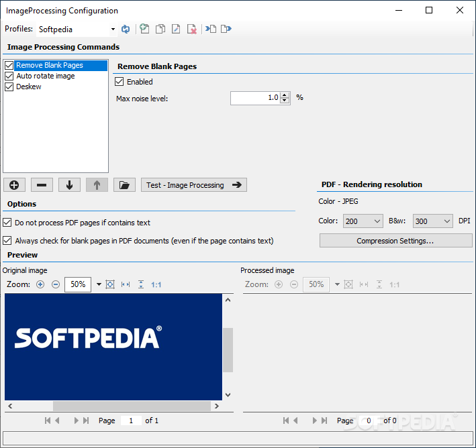Toggle Do not process PDF pages if contains text
The image size is (476, 448).
(x=7, y=223)
